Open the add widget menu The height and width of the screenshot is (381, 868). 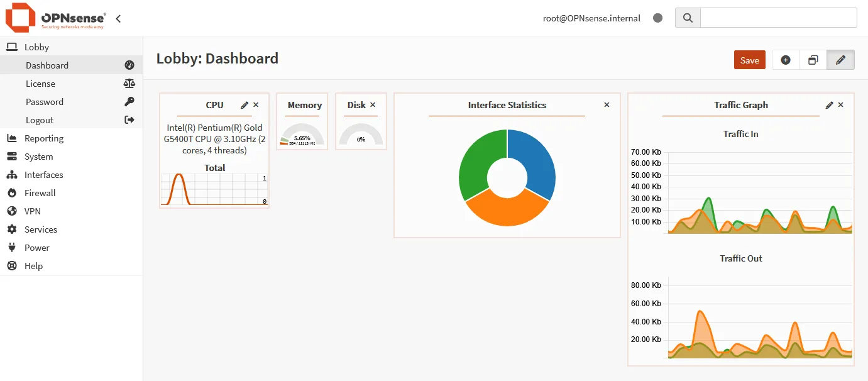785,60
